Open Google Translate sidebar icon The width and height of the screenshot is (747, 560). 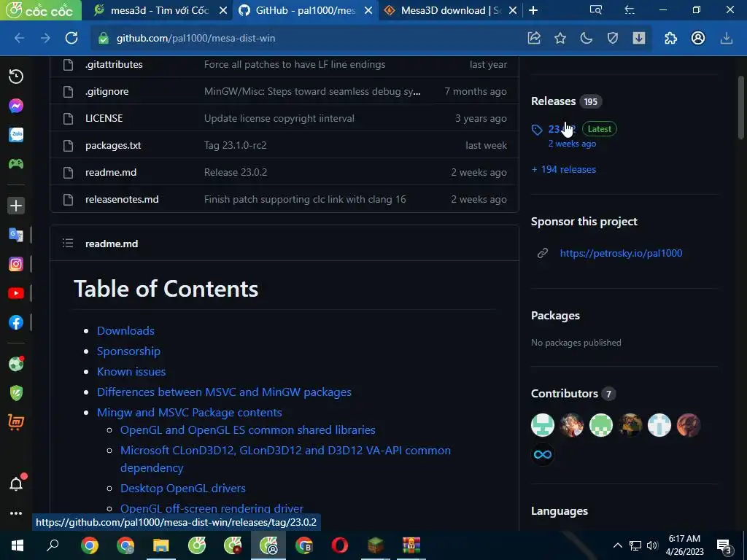click(16, 235)
